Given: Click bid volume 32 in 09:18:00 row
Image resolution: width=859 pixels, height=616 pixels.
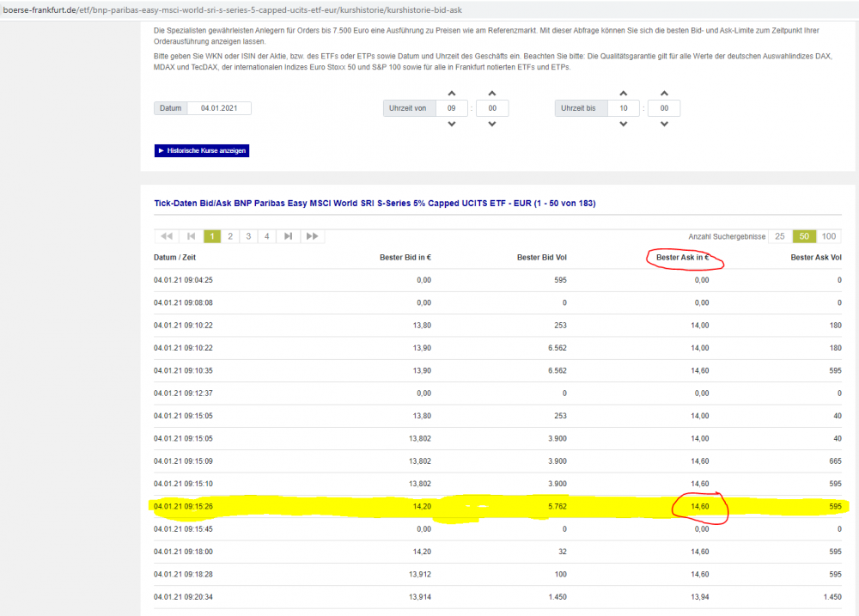Looking at the screenshot, I should point(562,552).
